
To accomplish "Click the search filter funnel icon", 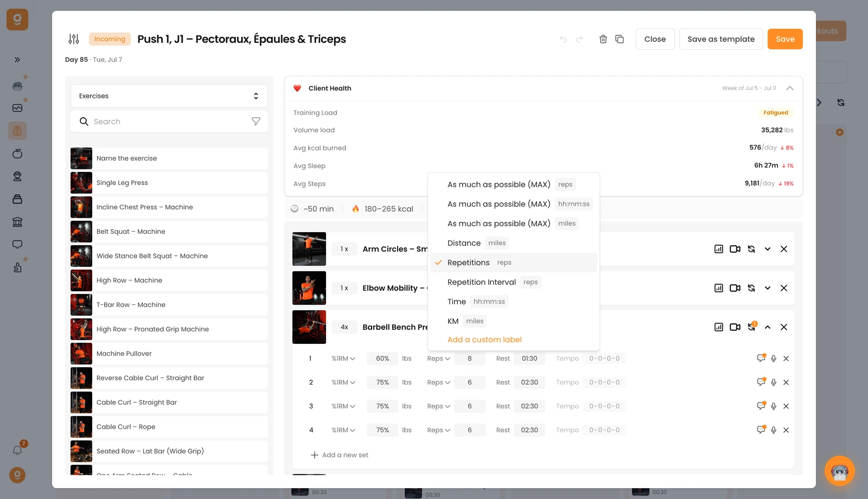I will pyautogui.click(x=256, y=121).
